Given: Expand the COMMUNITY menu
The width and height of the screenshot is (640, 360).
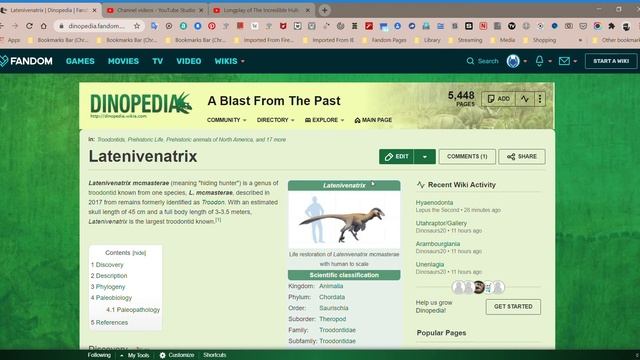Looking at the screenshot, I should coord(227,120).
